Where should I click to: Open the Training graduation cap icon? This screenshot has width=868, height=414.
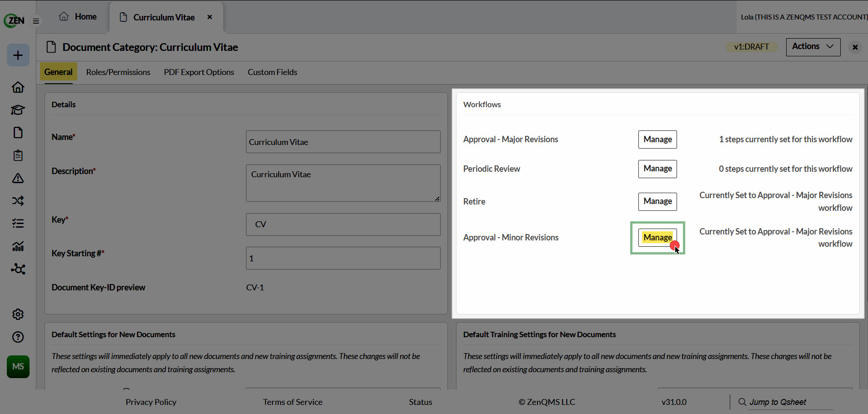pyautogui.click(x=18, y=110)
